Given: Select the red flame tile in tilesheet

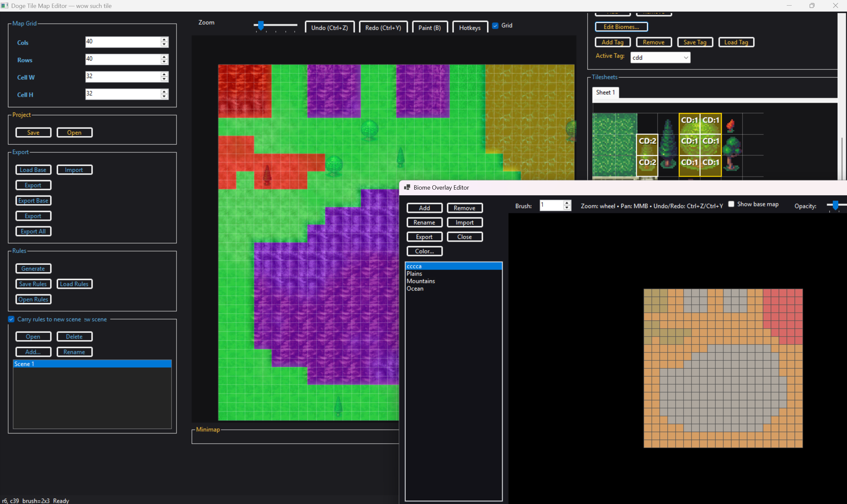Looking at the screenshot, I should pyautogui.click(x=730, y=125).
